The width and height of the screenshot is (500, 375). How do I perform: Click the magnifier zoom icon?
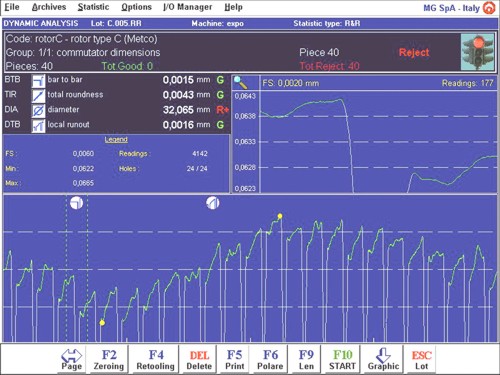(241, 82)
